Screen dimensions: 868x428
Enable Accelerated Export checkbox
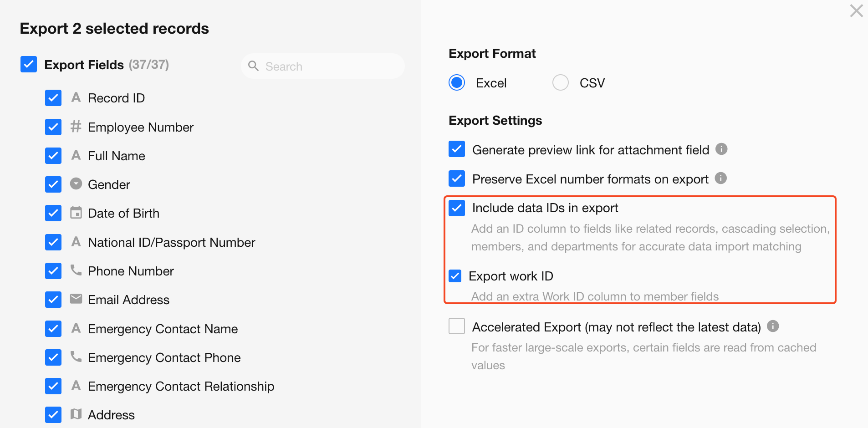pos(456,326)
